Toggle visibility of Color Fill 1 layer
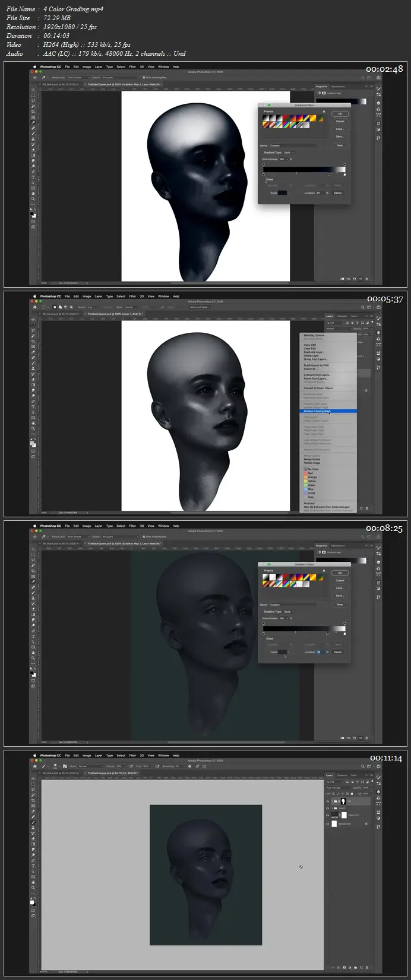The height and width of the screenshot is (980, 411). coord(327,815)
